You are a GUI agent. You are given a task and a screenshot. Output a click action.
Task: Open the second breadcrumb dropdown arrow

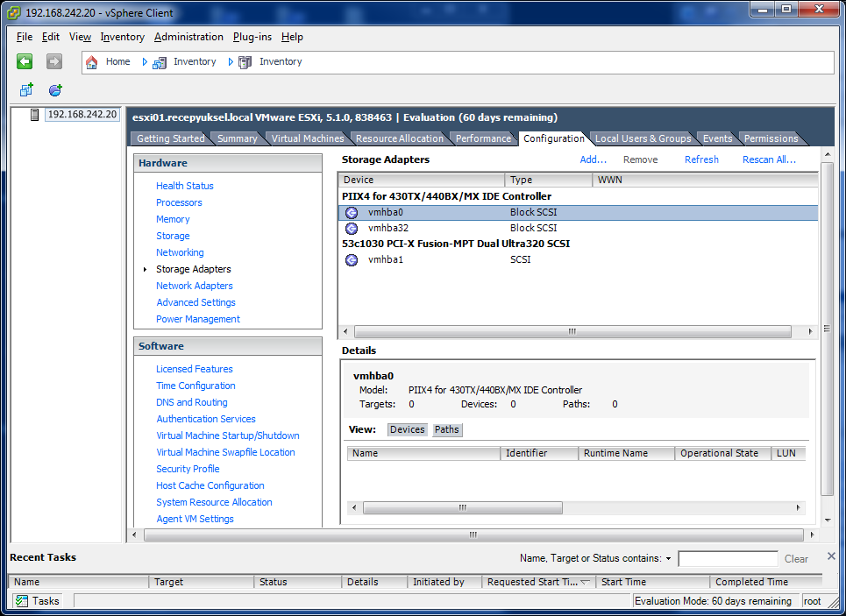point(231,62)
